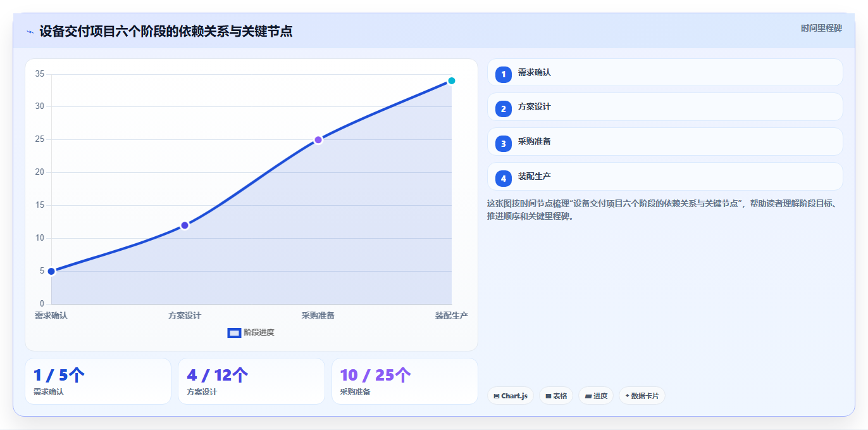Select the 采购准备 data point on chart

tap(318, 140)
